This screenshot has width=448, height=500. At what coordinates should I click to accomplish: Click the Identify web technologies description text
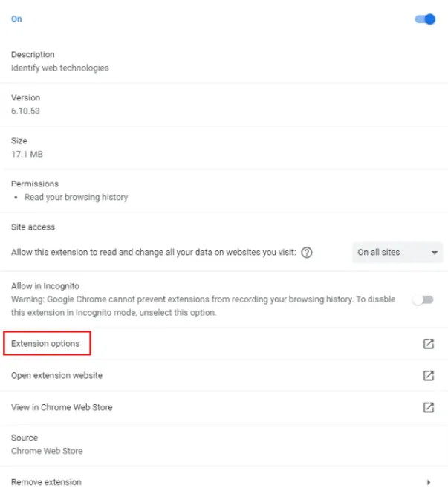click(59, 68)
